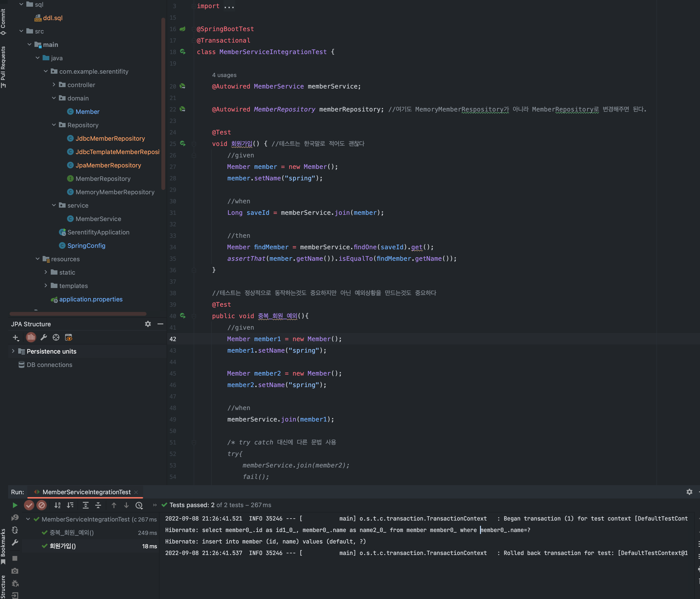This screenshot has width=700, height=599.
Task: Open Run panel settings gear
Action: (x=689, y=492)
